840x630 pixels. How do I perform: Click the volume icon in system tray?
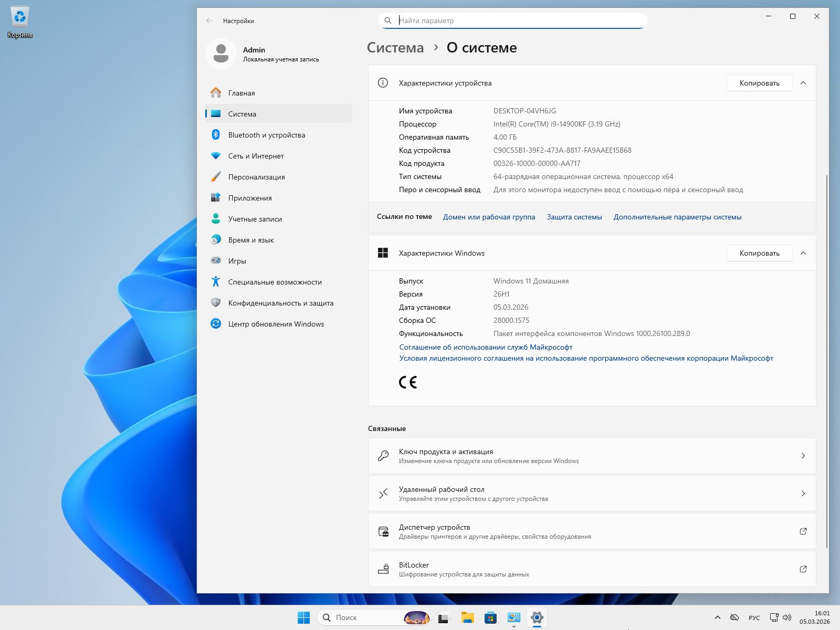pyautogui.click(x=786, y=617)
